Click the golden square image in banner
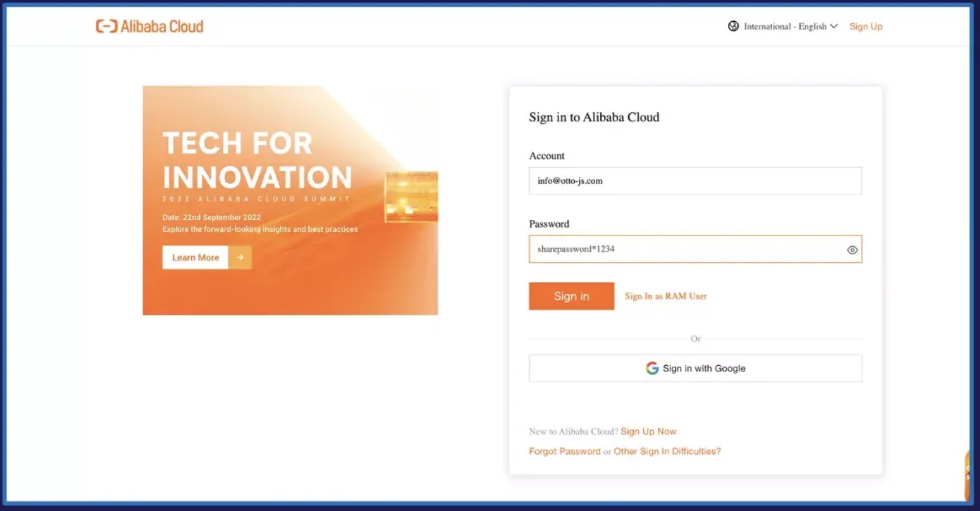The height and width of the screenshot is (511, 980). click(411, 197)
